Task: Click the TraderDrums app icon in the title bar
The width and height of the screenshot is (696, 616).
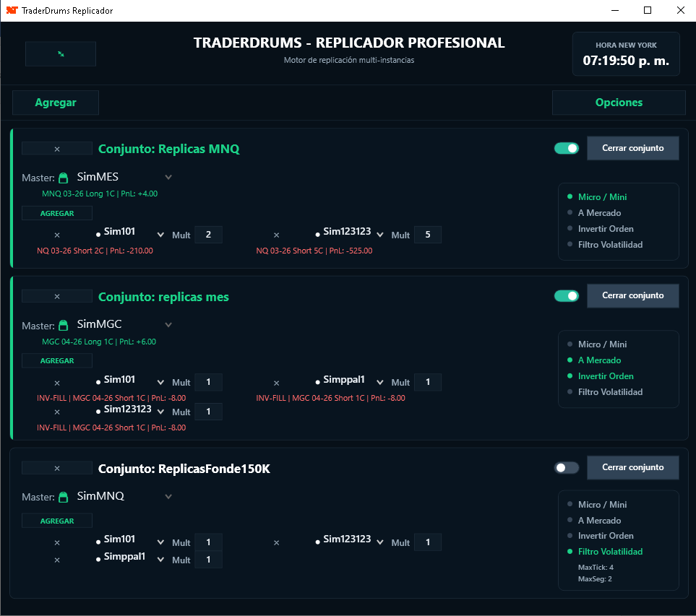Action: (x=11, y=10)
